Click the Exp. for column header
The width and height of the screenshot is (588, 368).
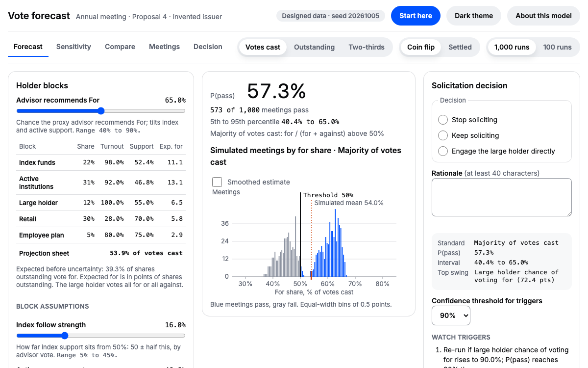click(171, 146)
